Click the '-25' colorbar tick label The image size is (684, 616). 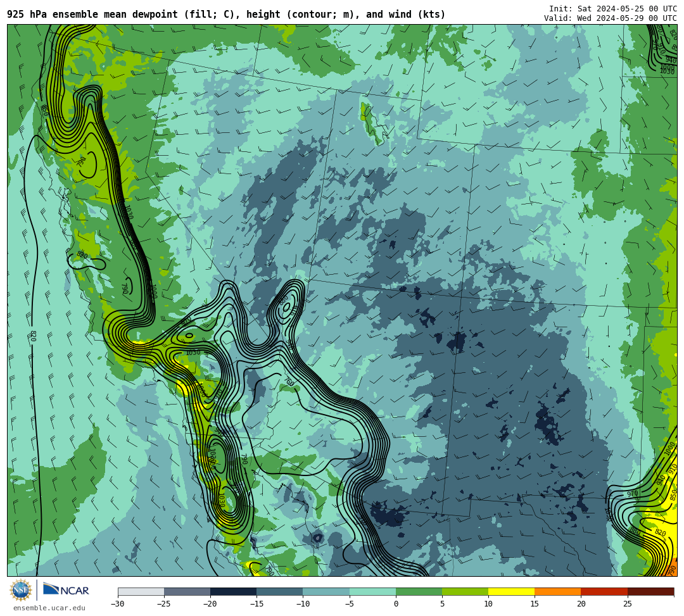click(x=164, y=604)
